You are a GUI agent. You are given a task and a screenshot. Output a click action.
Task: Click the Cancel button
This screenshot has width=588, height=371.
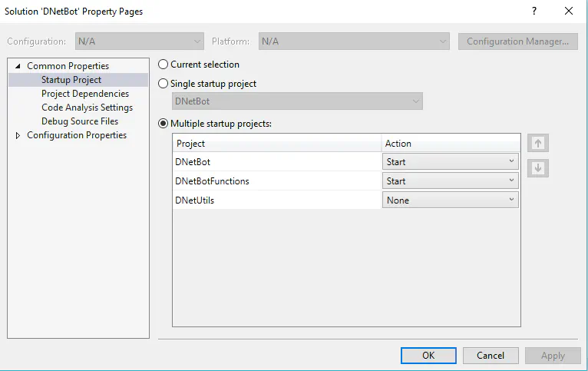(x=491, y=356)
